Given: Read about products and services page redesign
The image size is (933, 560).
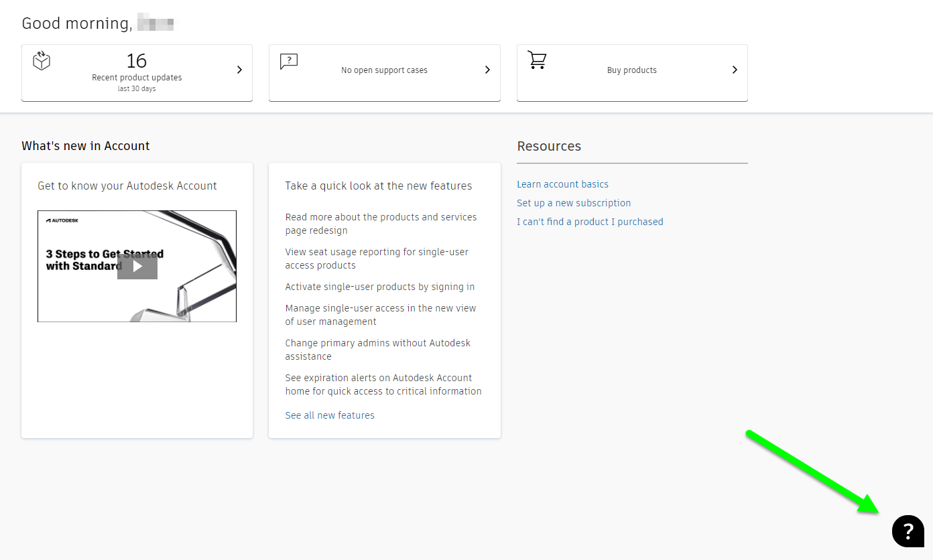Looking at the screenshot, I should point(381,224).
